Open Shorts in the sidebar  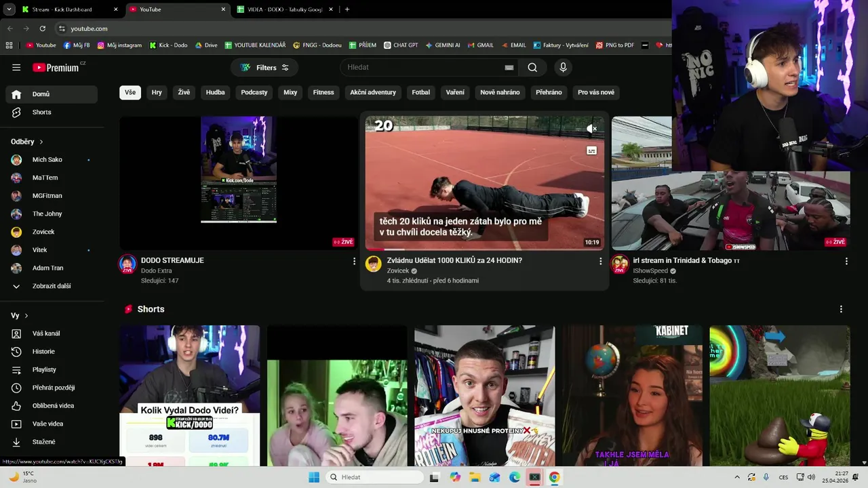[52, 112]
